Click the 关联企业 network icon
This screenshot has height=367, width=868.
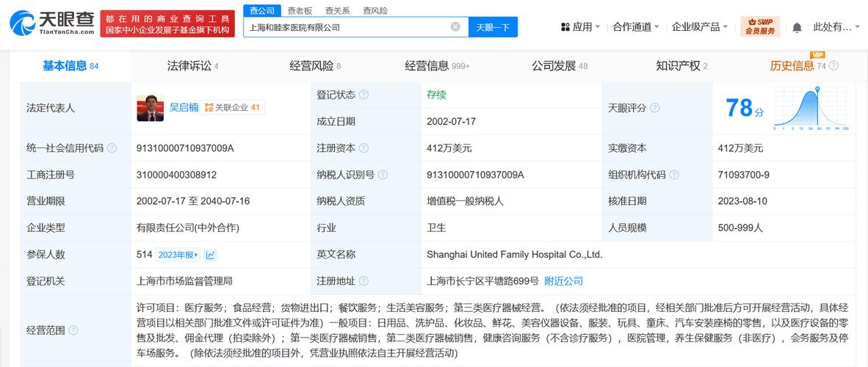209,108
